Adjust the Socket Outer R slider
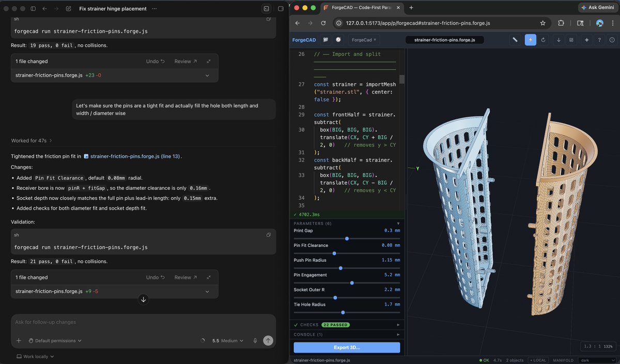Viewport: 620px width, 364px height. coord(347,298)
